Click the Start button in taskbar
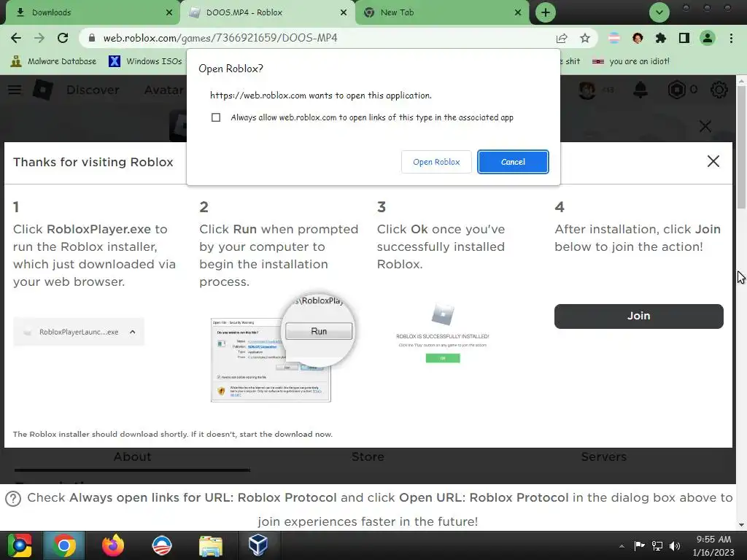The height and width of the screenshot is (560, 747). [x=20, y=545]
